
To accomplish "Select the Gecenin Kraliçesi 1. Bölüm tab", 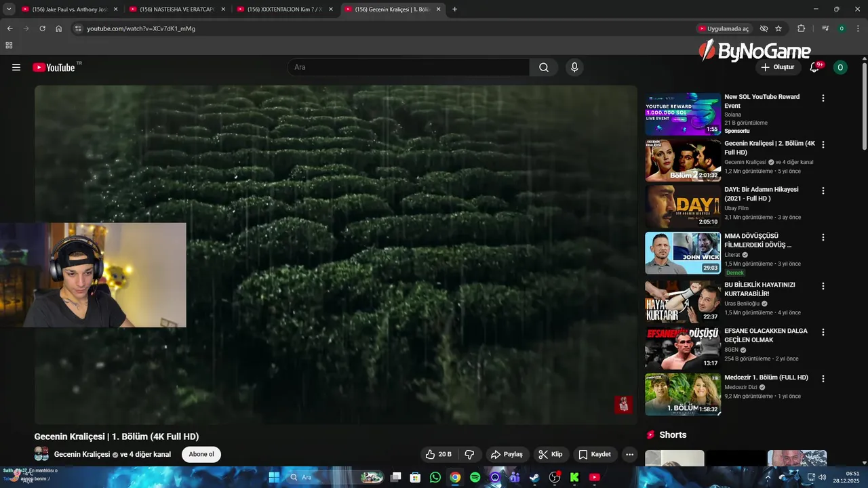I will pyautogui.click(x=392, y=9).
